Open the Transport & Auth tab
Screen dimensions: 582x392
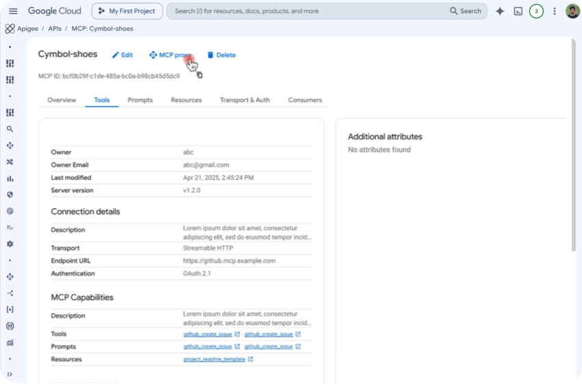(x=245, y=100)
